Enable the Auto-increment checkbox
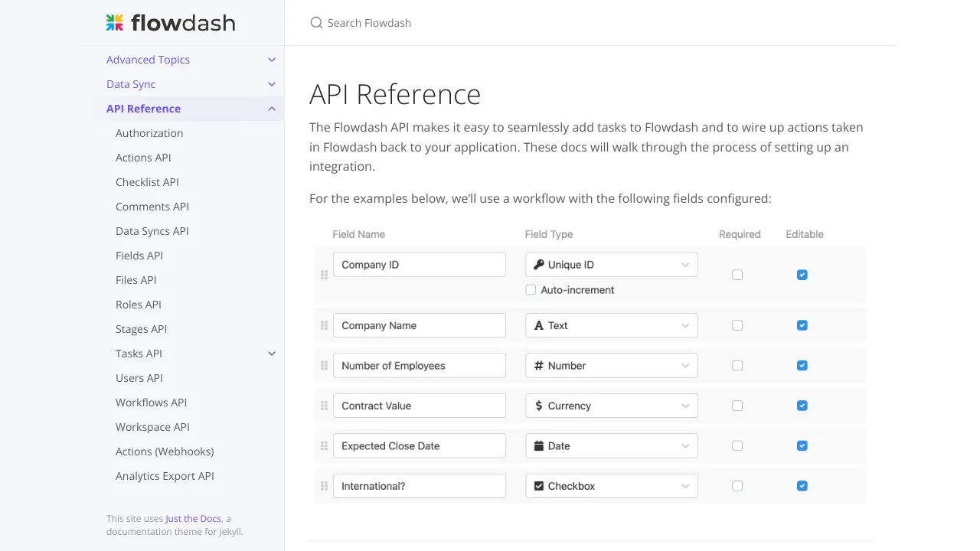 [x=531, y=290]
